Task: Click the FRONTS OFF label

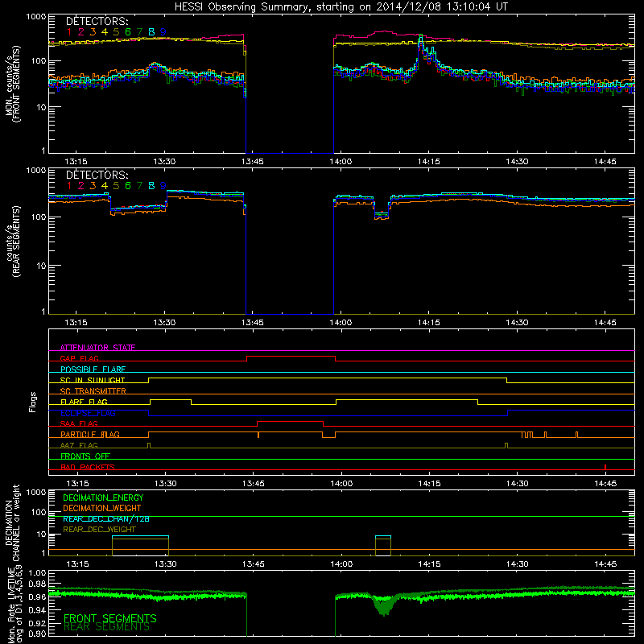Action: pyautogui.click(x=85, y=456)
